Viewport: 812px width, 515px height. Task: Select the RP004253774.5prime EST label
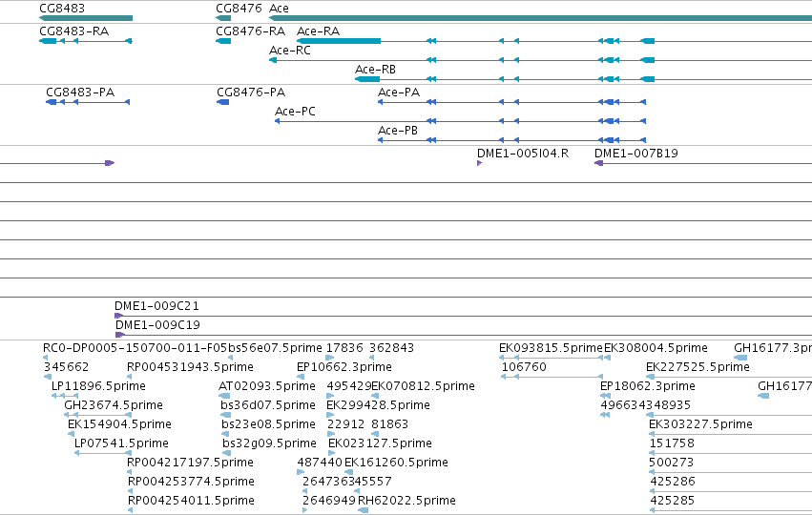pyautogui.click(x=191, y=482)
